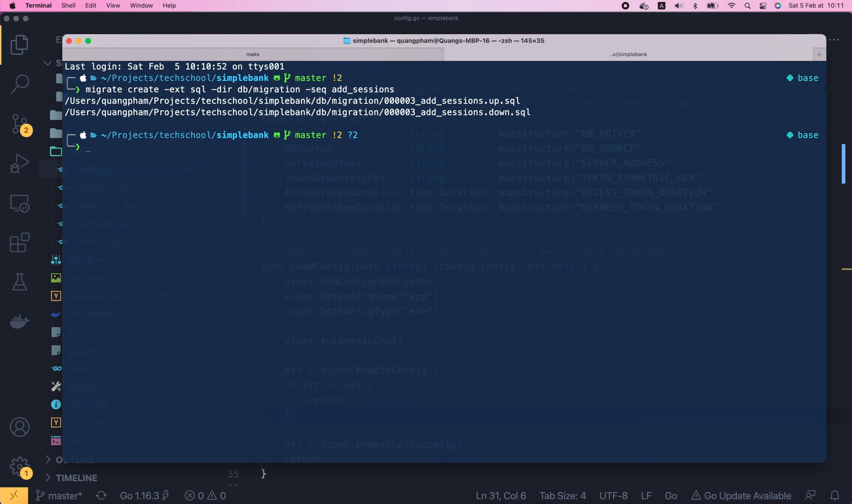Open the Remote Explorer view
Screen dimensions: 852x504
coord(19,203)
